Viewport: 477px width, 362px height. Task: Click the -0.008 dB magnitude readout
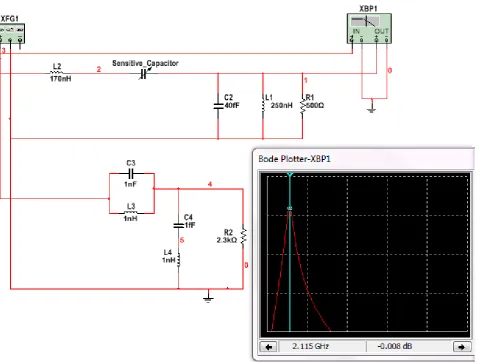pos(395,346)
